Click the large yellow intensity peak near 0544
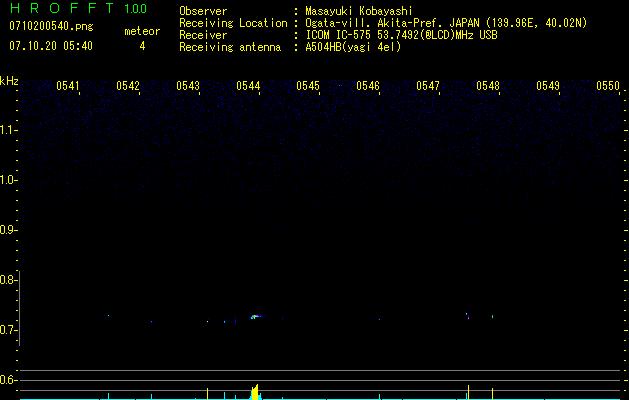 255,392
